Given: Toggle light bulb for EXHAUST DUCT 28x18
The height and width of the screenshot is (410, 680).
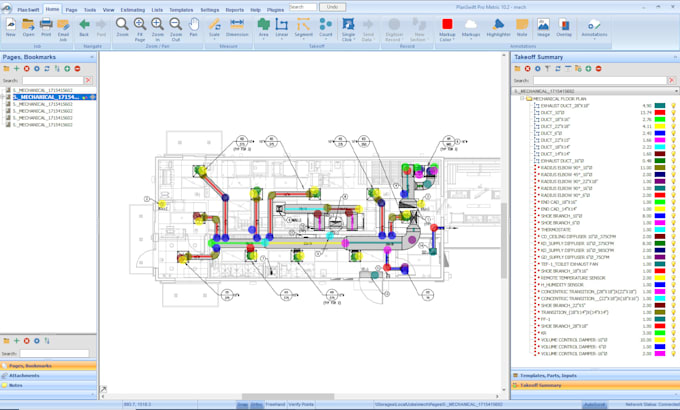Looking at the screenshot, I should coord(673,105).
